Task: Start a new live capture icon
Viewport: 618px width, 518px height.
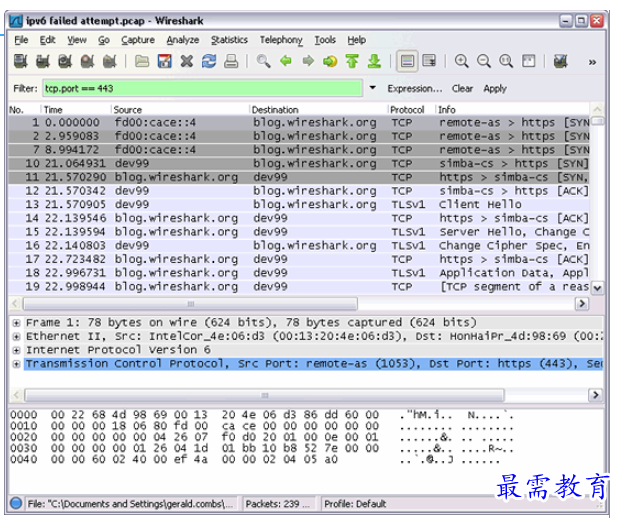Action: click(65, 61)
